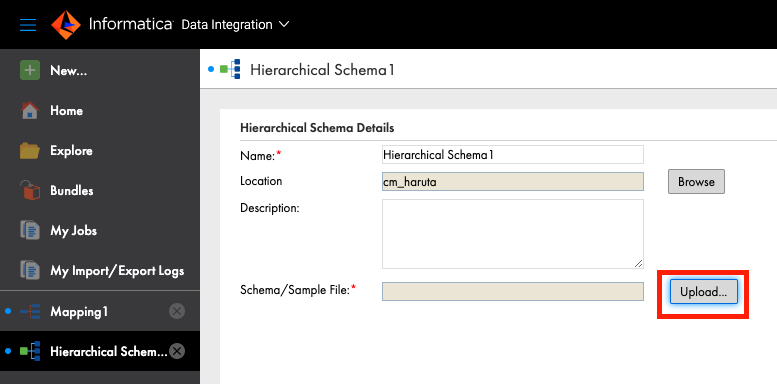The height and width of the screenshot is (384, 777).
Task: Click the Schema/Sample File field
Action: pyautogui.click(x=513, y=291)
